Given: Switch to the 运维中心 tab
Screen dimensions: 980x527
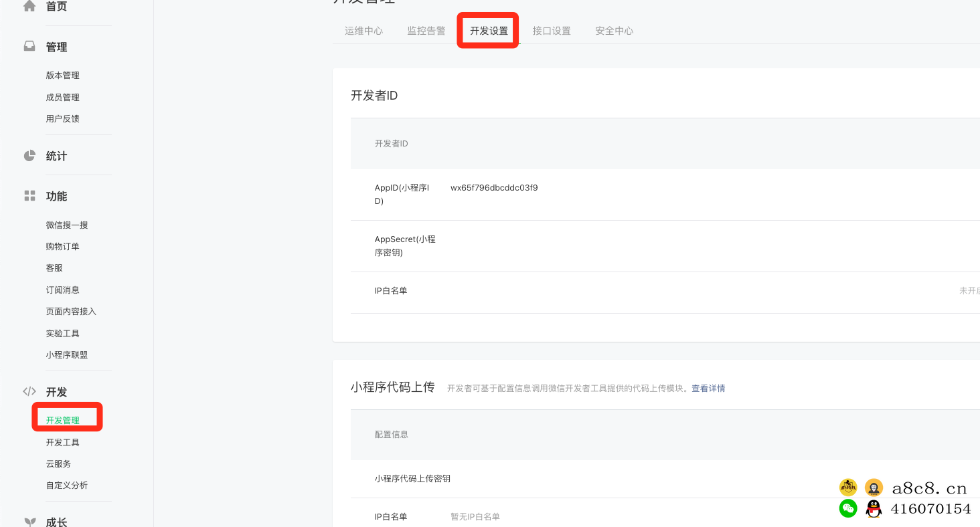Looking at the screenshot, I should [x=364, y=31].
